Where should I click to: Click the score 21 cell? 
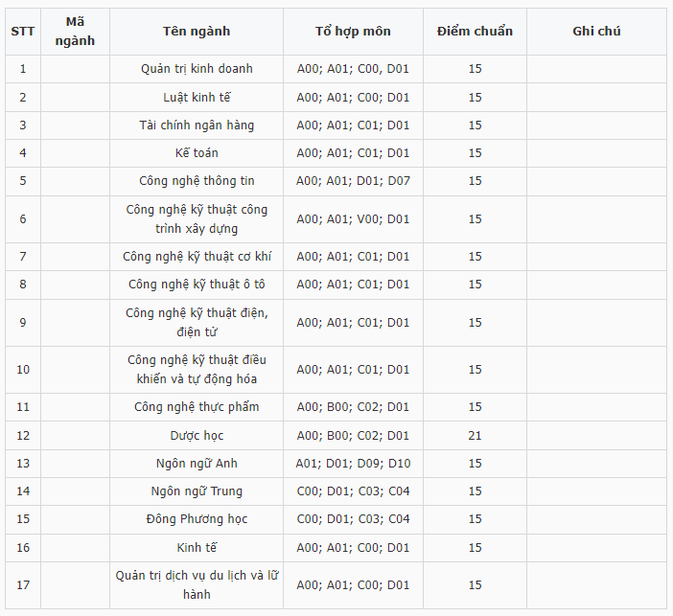click(475, 435)
